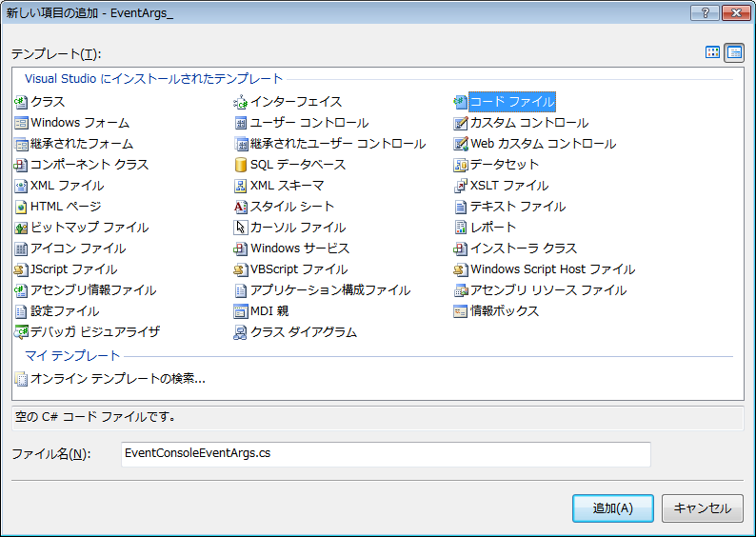The height and width of the screenshot is (537, 756).
Task: Click the ビットマップ ファイル label
Action: pyautogui.click(x=90, y=228)
